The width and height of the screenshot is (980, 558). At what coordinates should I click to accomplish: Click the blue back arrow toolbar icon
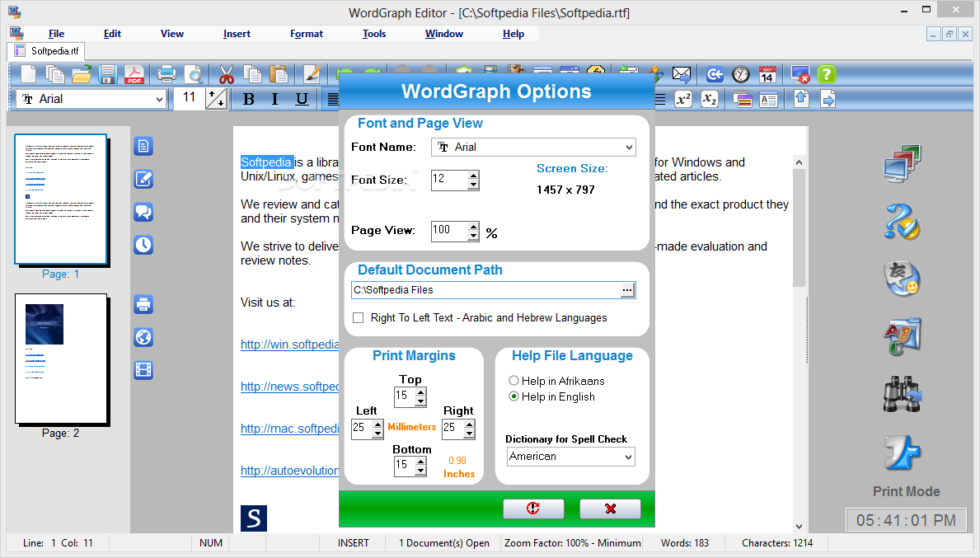tap(715, 75)
